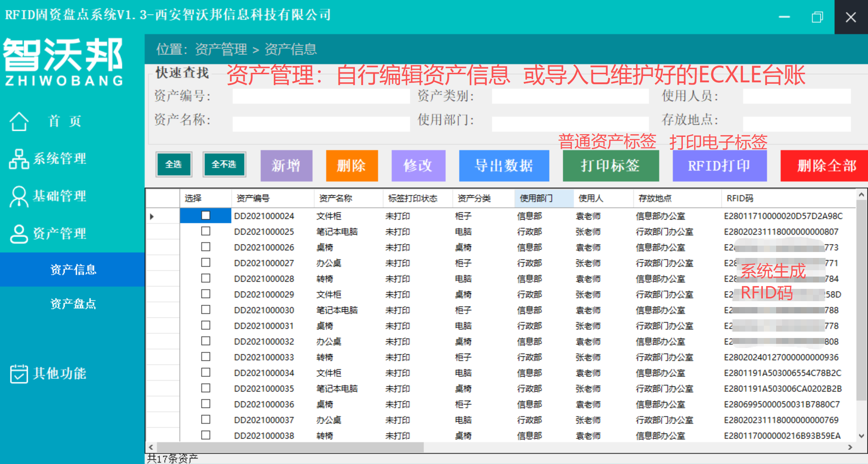868x464 pixels.
Task: Select checkbox of asset DD2021000028
Action: coord(206,278)
